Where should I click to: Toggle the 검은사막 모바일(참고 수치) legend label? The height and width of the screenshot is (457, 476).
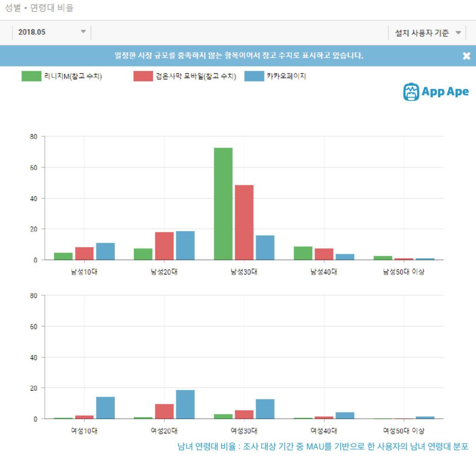pyautogui.click(x=196, y=76)
